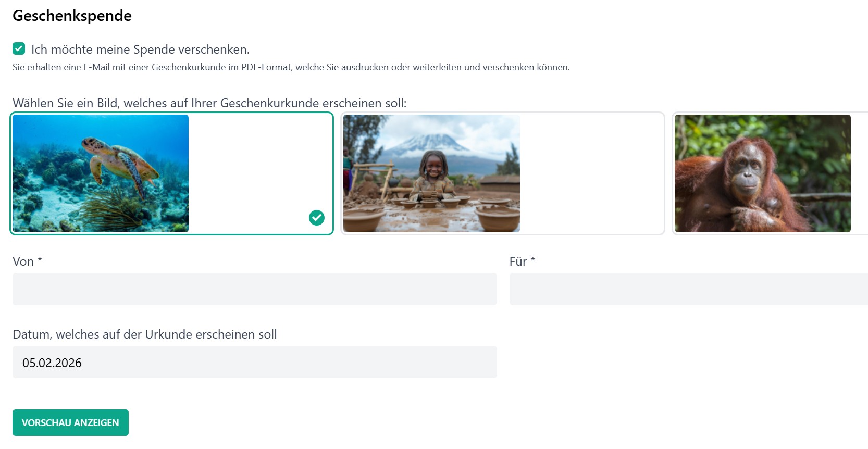Click the 'Datum, welches auf der Urkunde' label
Viewport: 868px width, 449px height.
144,334
